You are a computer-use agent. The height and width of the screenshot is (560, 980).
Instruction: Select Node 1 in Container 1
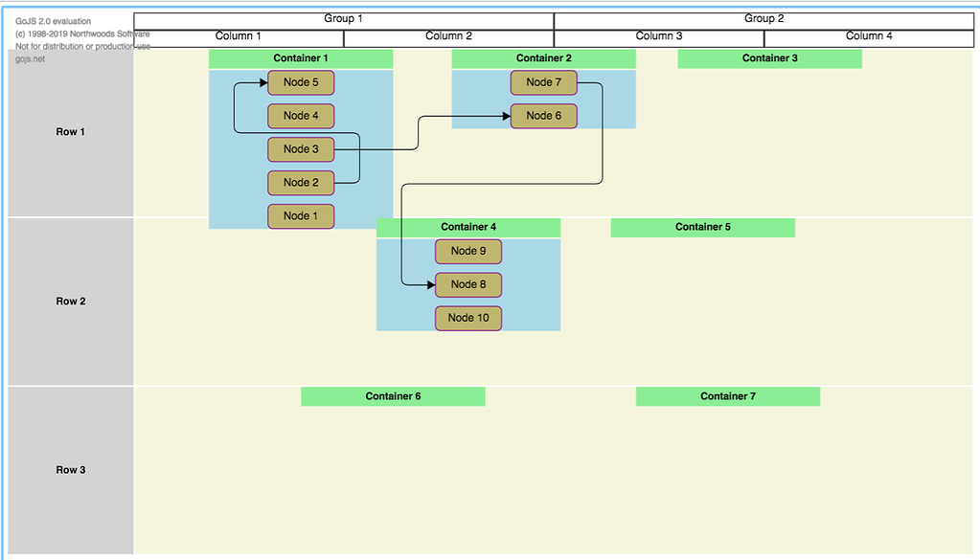[x=300, y=216]
